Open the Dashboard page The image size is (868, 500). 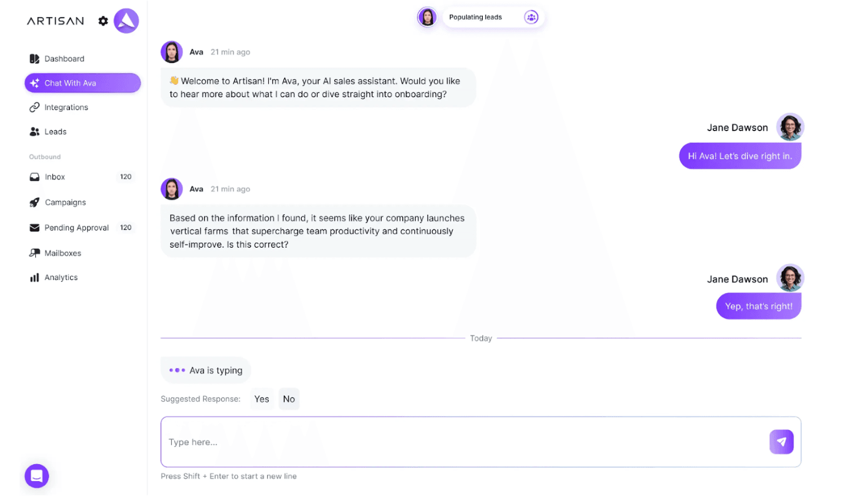click(64, 59)
